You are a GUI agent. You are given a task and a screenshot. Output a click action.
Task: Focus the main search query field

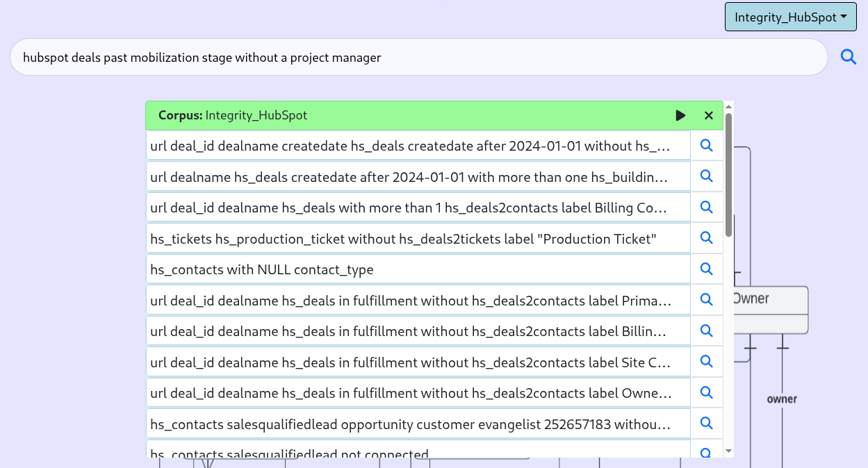coord(418,57)
